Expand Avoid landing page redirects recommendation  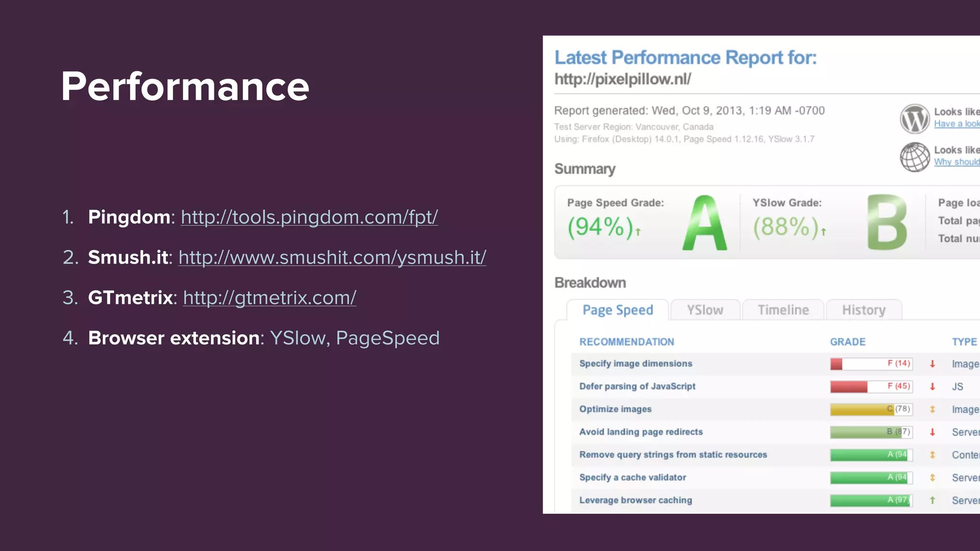(641, 432)
